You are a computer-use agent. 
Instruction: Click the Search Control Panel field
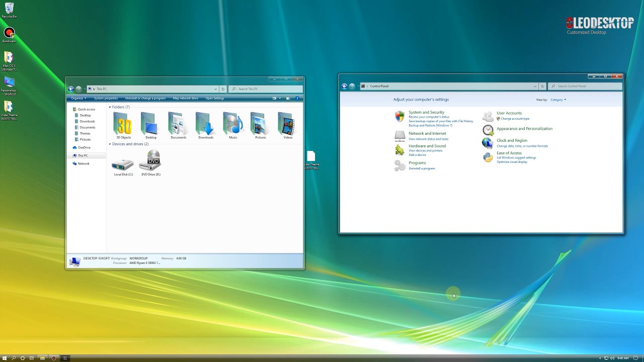[x=585, y=86]
